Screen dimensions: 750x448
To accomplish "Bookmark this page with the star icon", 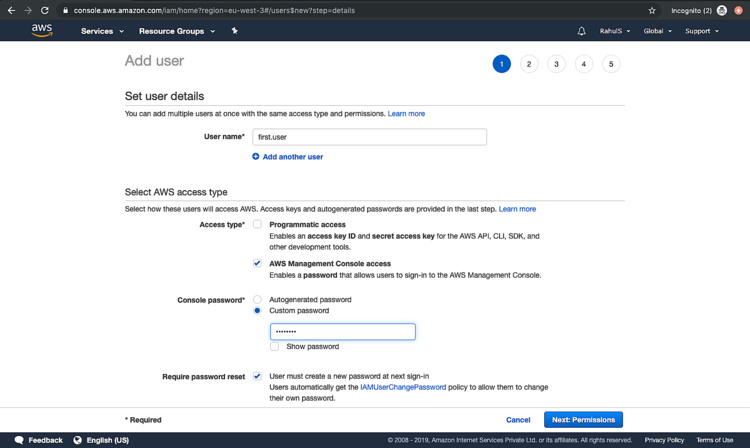I will tap(652, 10).
